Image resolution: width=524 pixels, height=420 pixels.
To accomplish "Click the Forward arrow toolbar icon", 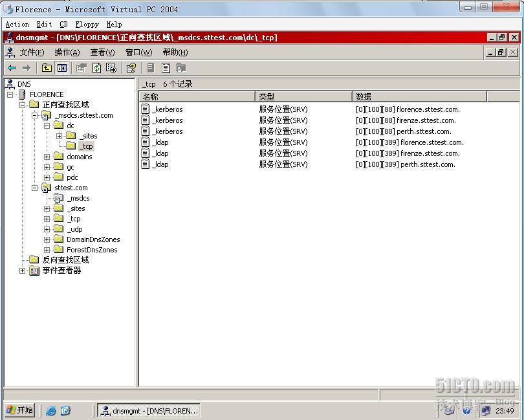I will point(27,68).
